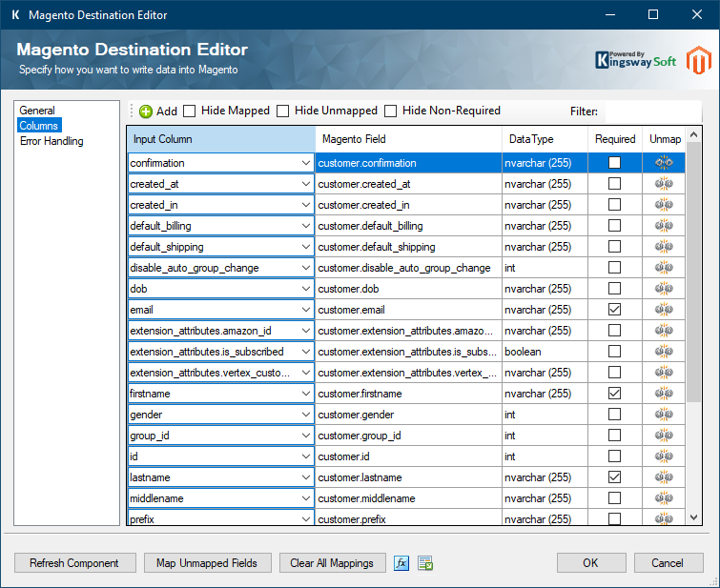Screen dimensions: 720x588
Task: Toggle Required checkbox for customer.firstname
Action: (x=614, y=394)
